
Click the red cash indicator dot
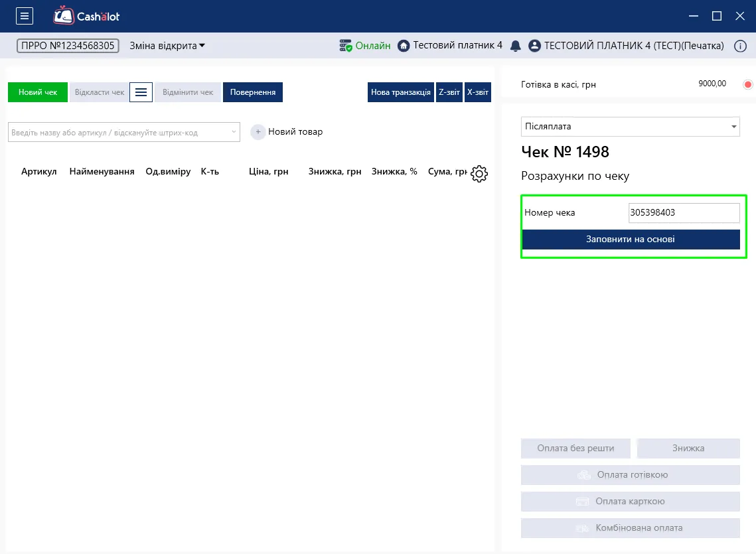pos(748,84)
